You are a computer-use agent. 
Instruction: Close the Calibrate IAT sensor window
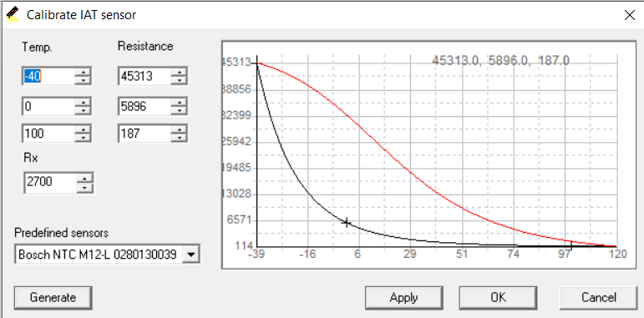point(629,15)
